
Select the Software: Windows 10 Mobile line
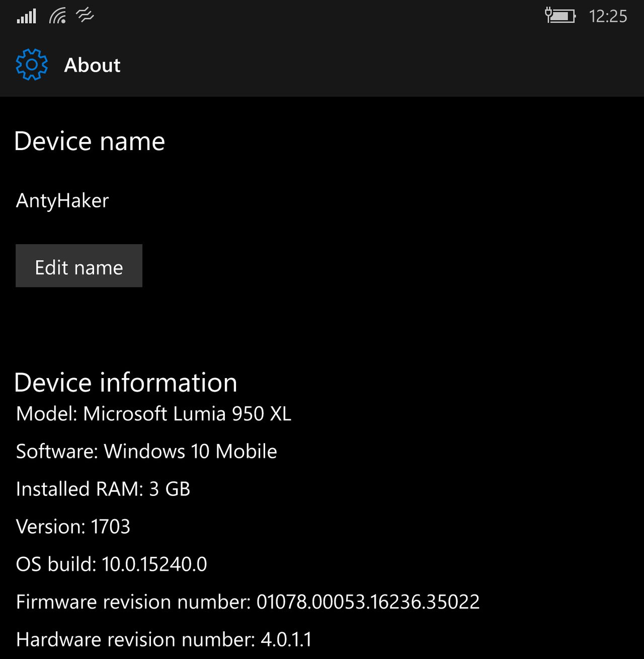click(146, 451)
